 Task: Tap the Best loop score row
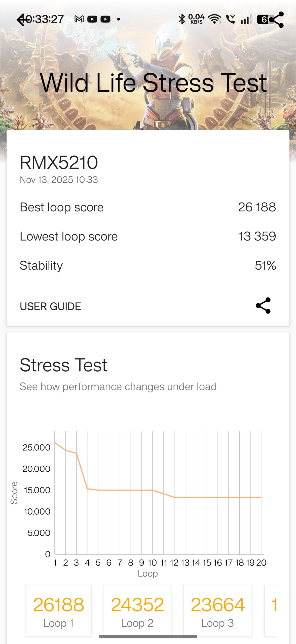tap(148, 207)
